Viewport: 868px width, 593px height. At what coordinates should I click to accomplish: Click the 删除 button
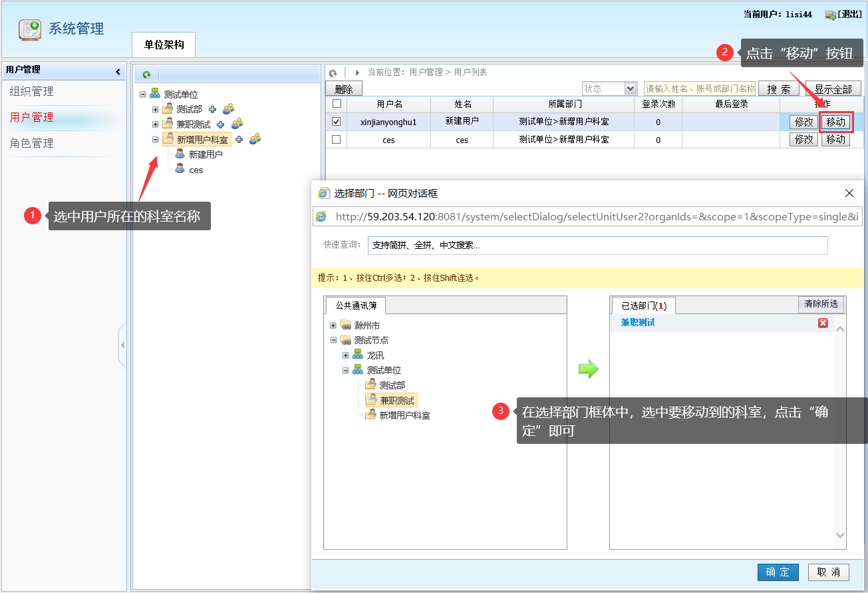pyautogui.click(x=344, y=89)
